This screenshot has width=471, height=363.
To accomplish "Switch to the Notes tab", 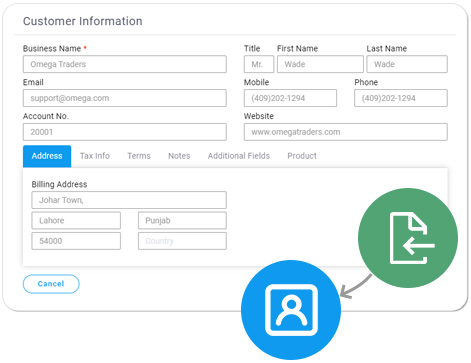I will (x=179, y=156).
